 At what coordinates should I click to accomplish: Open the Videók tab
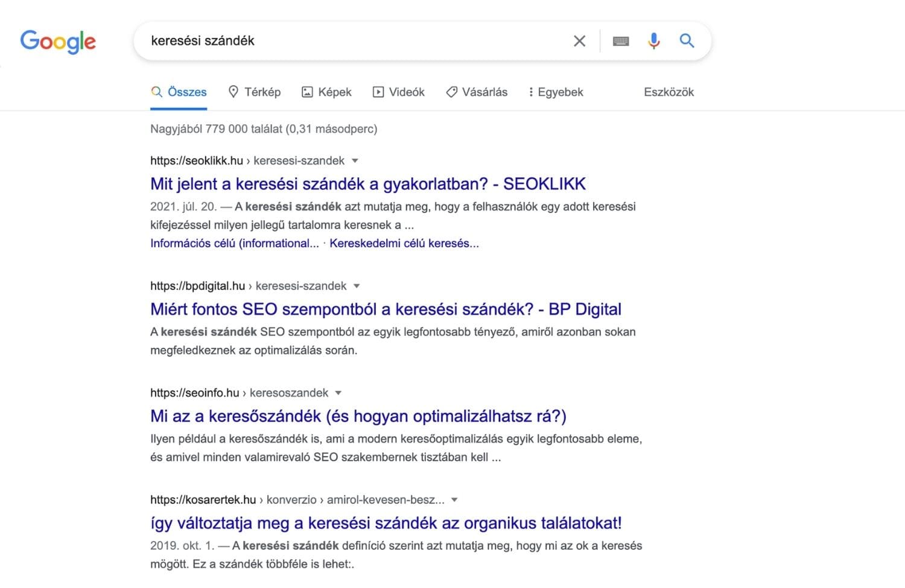pos(398,92)
